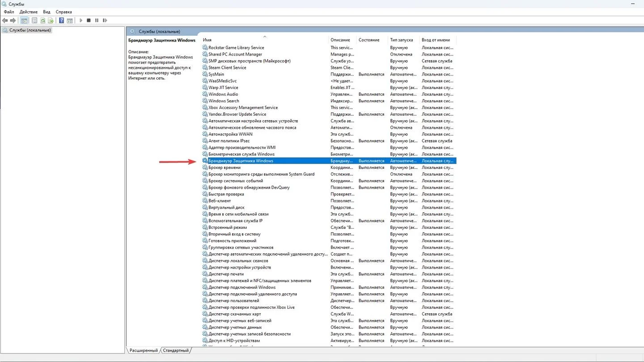This screenshot has width=644, height=362.
Task: Select Диспетчер учетных записей безопасности row
Action: (x=329, y=334)
